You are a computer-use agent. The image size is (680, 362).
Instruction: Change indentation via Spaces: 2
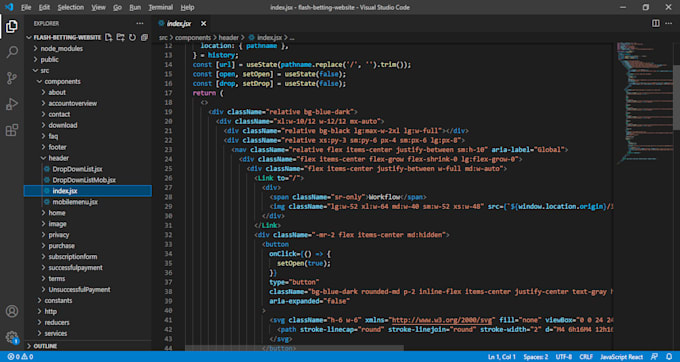click(x=536, y=357)
